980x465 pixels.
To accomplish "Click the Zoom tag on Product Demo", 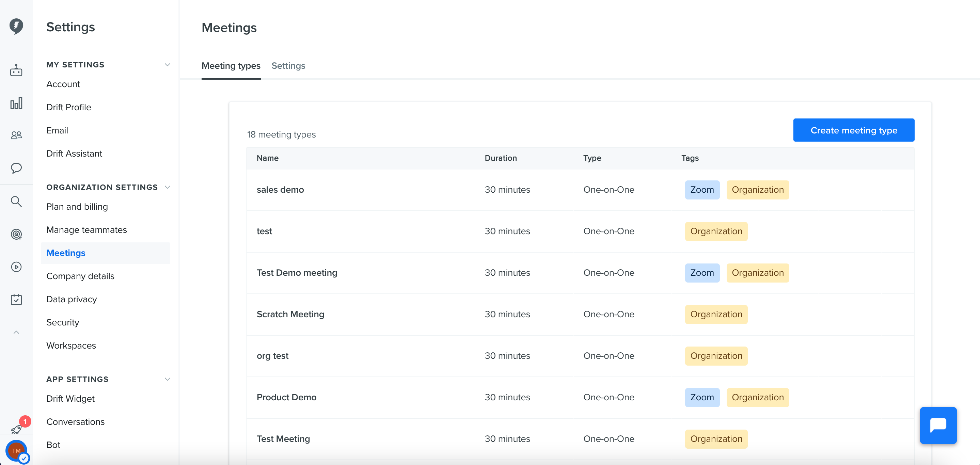I will [x=702, y=397].
